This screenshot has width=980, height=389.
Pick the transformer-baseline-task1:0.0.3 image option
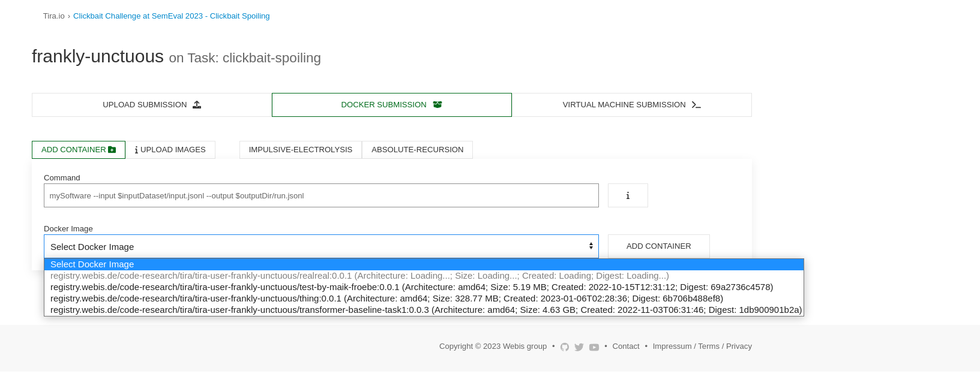click(424, 310)
